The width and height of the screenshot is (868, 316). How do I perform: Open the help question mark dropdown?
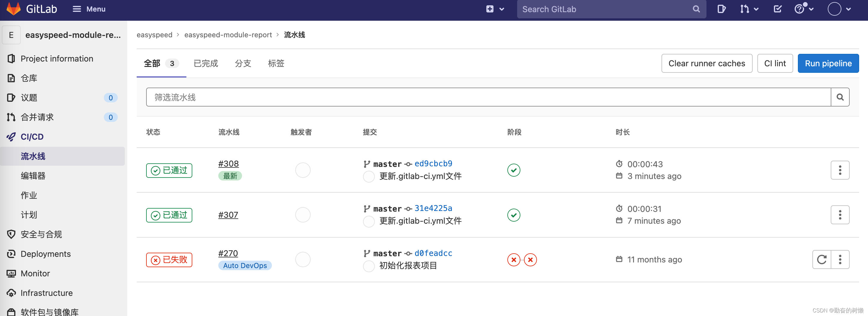coord(804,9)
